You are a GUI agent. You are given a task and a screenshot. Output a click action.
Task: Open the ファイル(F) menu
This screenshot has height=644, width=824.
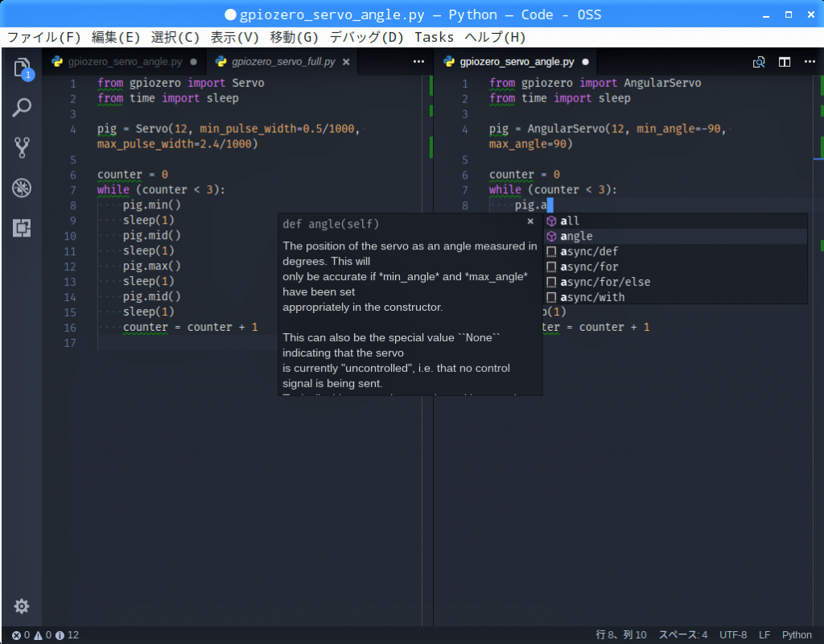pyautogui.click(x=43, y=37)
